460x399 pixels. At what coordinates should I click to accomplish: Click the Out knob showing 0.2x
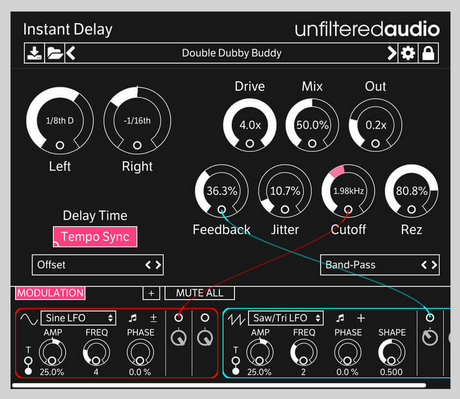[375, 125]
